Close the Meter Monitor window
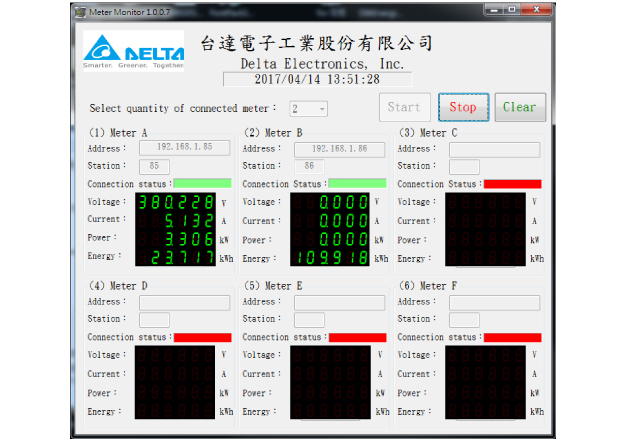 (536, 10)
